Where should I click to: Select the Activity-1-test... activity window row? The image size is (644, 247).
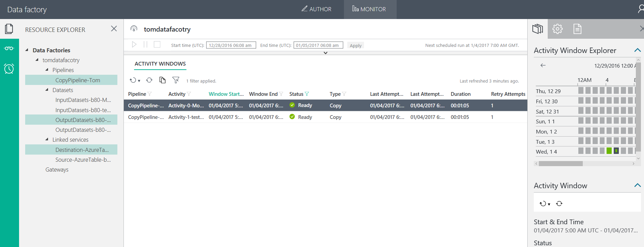coord(326,117)
